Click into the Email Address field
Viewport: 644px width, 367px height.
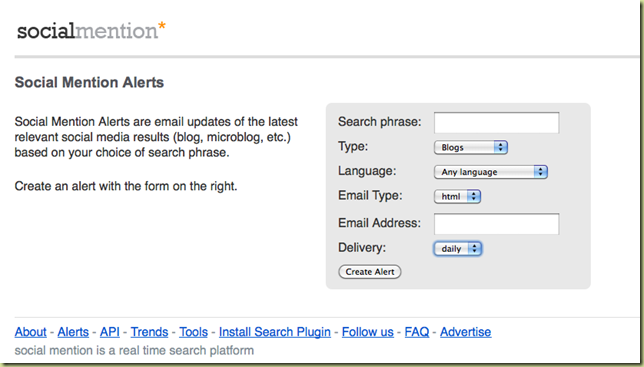coord(497,223)
